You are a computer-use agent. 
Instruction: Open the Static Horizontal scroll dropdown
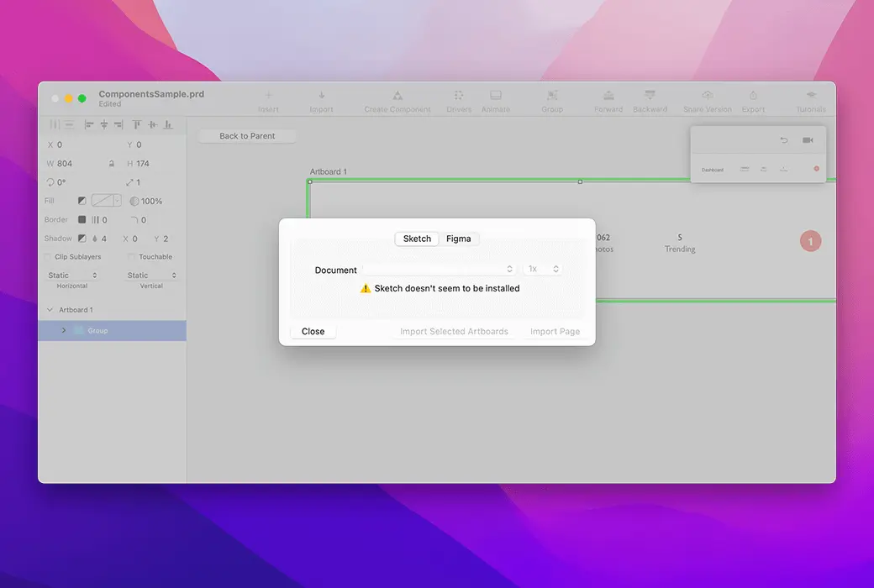pos(72,276)
